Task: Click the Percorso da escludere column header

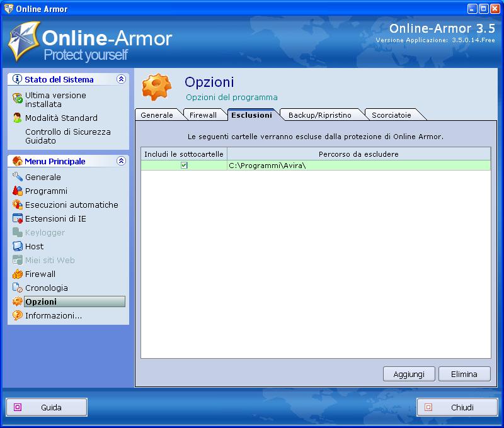Action: tap(358, 154)
